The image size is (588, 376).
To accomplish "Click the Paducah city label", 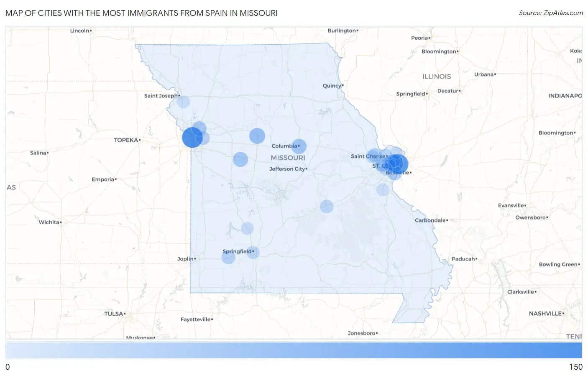I will click(463, 259).
